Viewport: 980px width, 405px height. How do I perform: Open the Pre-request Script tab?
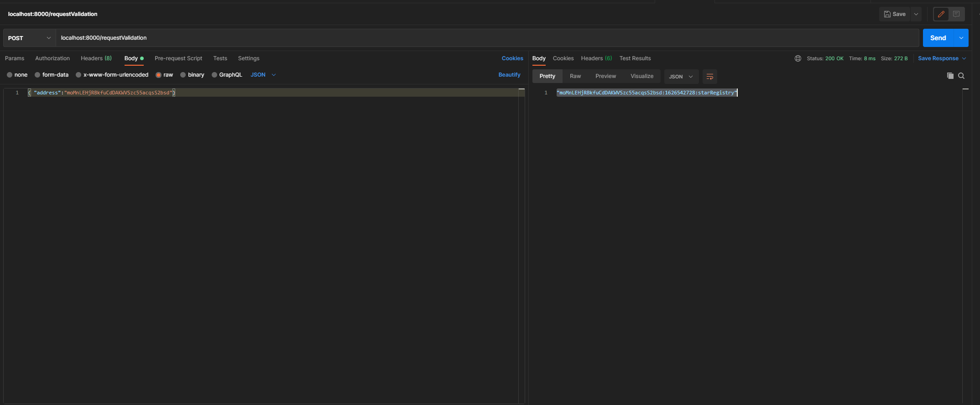178,58
